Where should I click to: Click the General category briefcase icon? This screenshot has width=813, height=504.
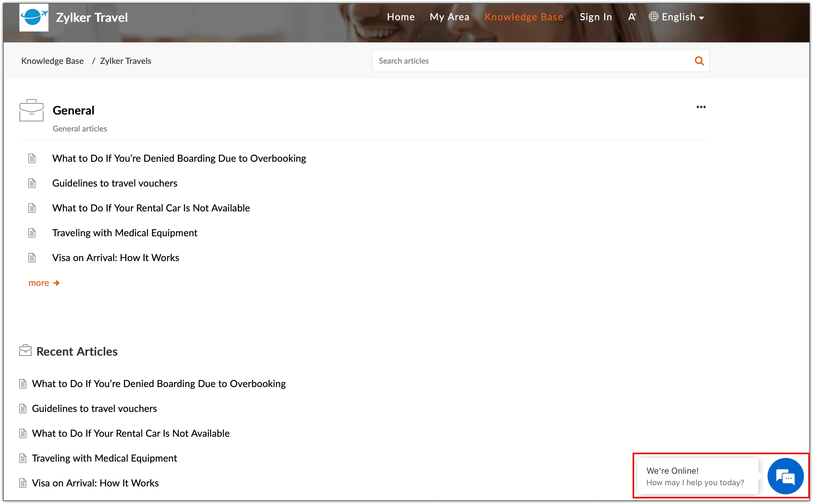pyautogui.click(x=31, y=110)
